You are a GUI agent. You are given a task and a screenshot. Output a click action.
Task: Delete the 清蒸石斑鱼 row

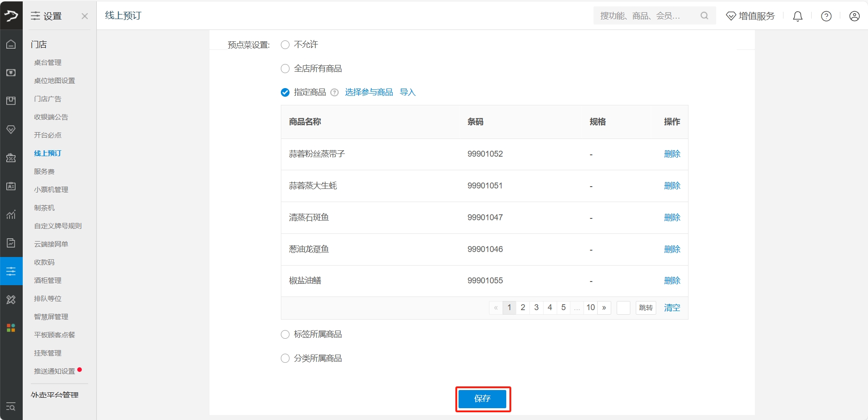pyautogui.click(x=672, y=217)
